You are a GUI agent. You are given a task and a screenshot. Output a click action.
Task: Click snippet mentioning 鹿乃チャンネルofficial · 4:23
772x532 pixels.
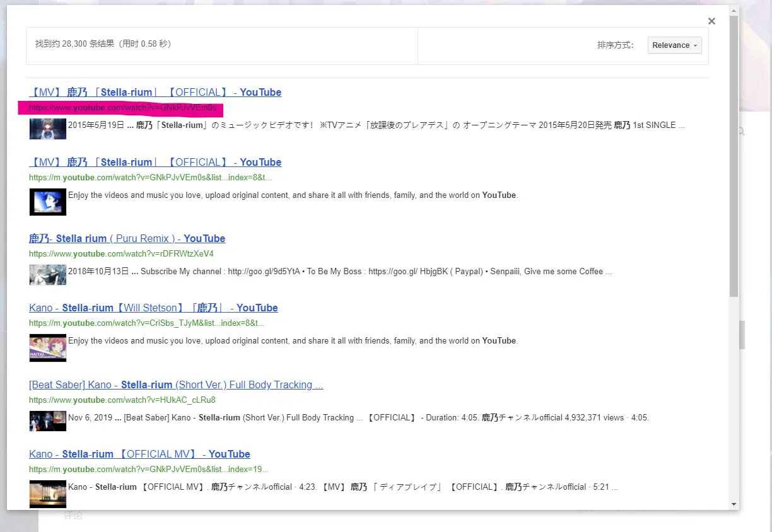(343, 487)
